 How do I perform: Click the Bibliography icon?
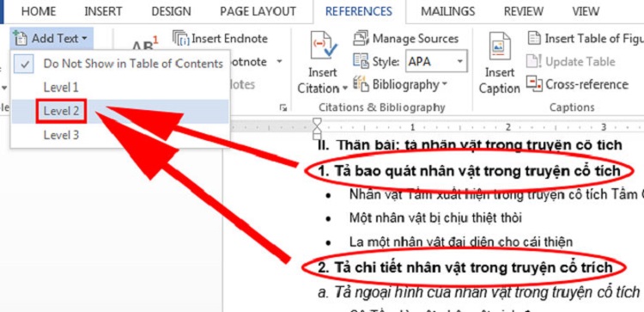click(x=361, y=85)
